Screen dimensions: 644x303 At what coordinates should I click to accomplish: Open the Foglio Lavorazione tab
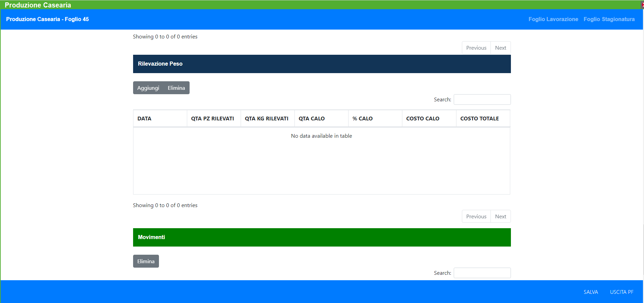pyautogui.click(x=553, y=19)
